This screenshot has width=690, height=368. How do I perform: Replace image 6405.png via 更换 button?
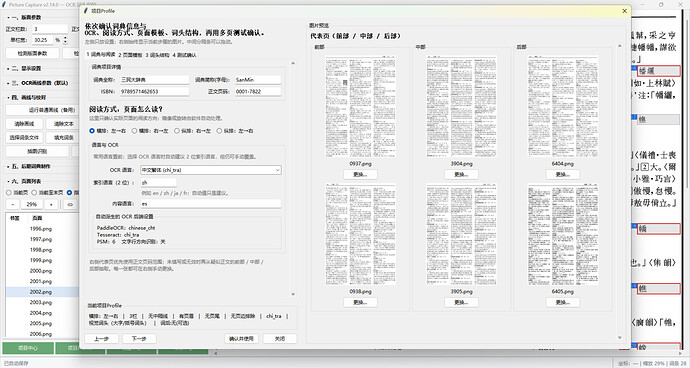click(x=562, y=302)
